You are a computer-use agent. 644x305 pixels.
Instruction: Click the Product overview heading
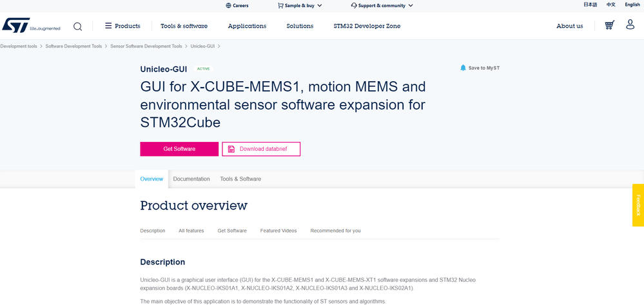[x=194, y=206]
